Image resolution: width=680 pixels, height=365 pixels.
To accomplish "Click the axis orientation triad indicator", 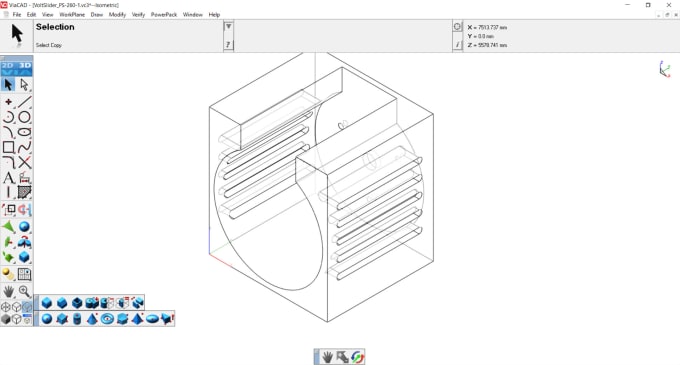I will [x=665, y=69].
